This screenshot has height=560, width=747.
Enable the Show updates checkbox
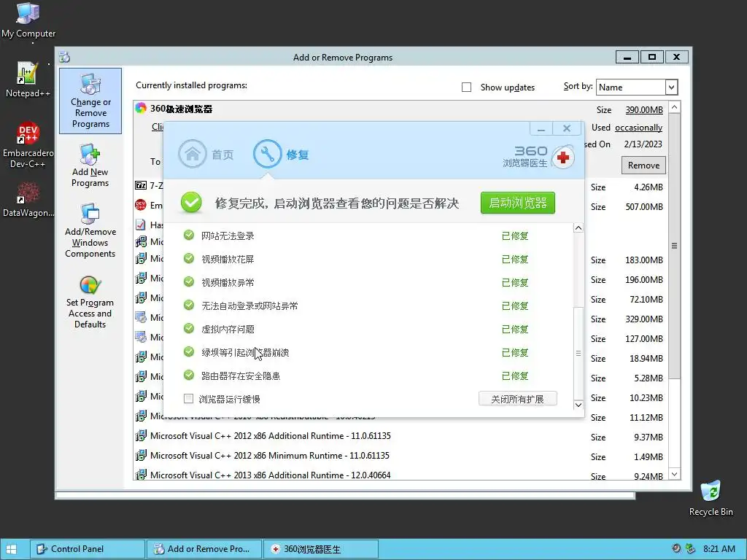466,87
